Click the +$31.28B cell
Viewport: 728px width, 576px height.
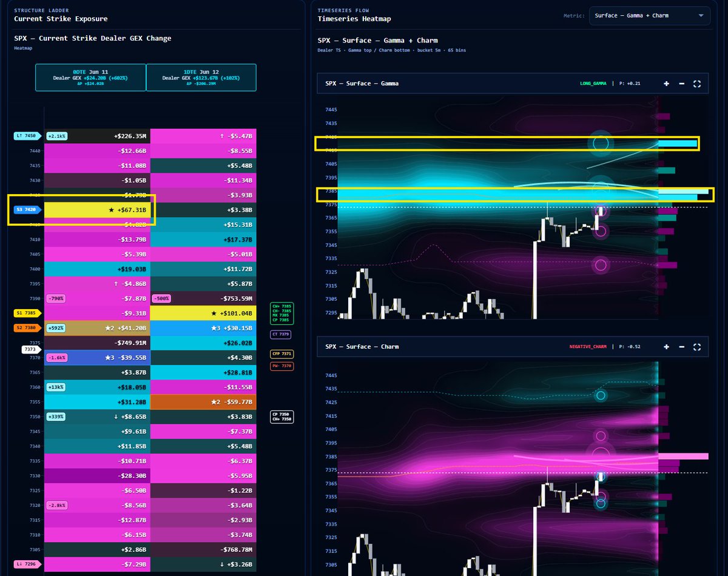(97, 402)
